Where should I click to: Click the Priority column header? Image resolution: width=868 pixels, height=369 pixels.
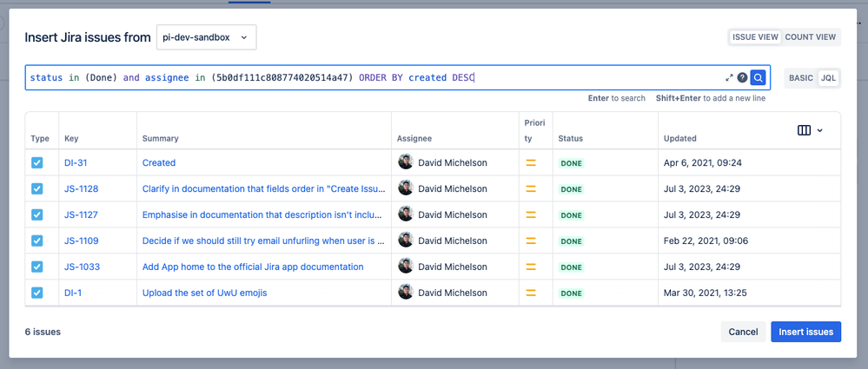click(x=534, y=131)
